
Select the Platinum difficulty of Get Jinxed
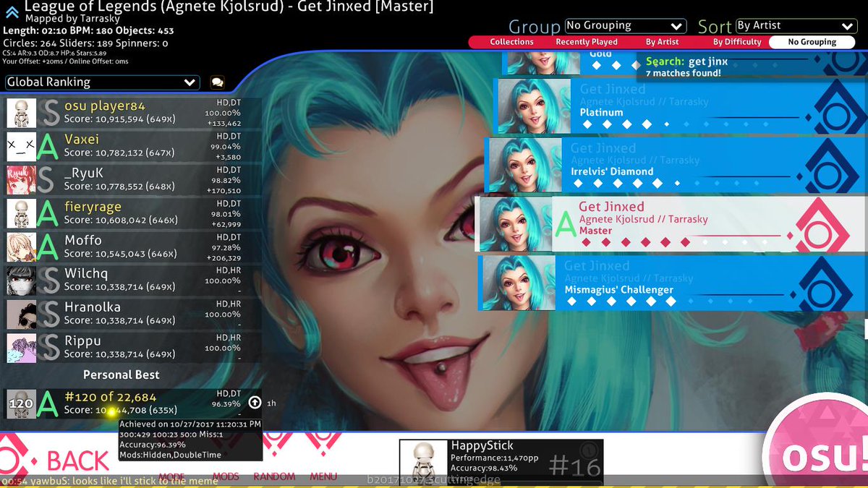point(680,106)
